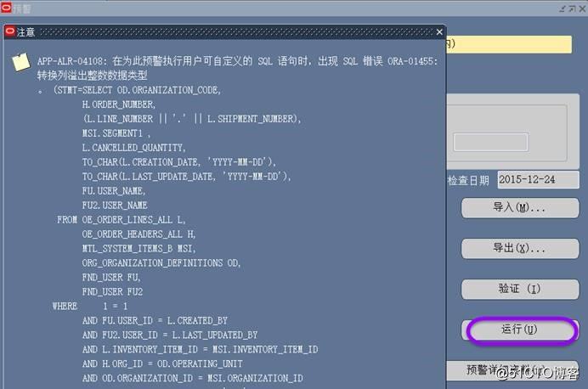
Task: Click the empty input field above 检查日期
Action: tap(490, 142)
